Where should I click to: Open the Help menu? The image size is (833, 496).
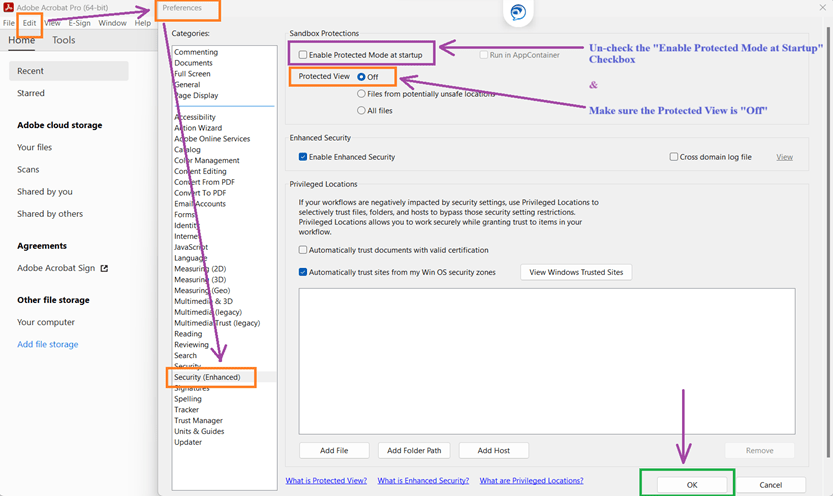tap(142, 23)
